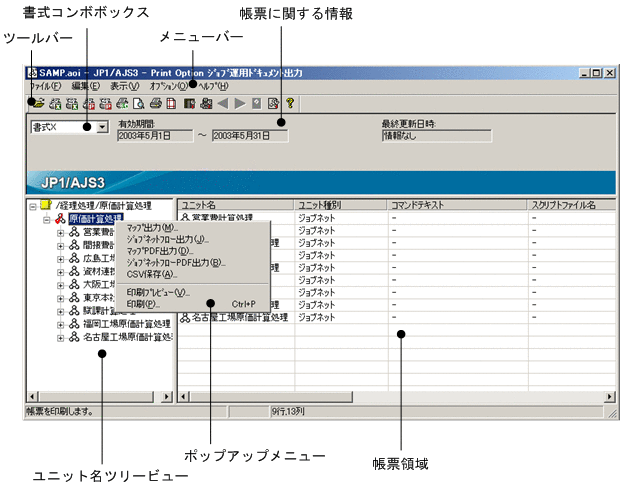The height and width of the screenshot is (488, 623).
Task: Click the map PDF output toolbar icon
Action: [x=89, y=104]
